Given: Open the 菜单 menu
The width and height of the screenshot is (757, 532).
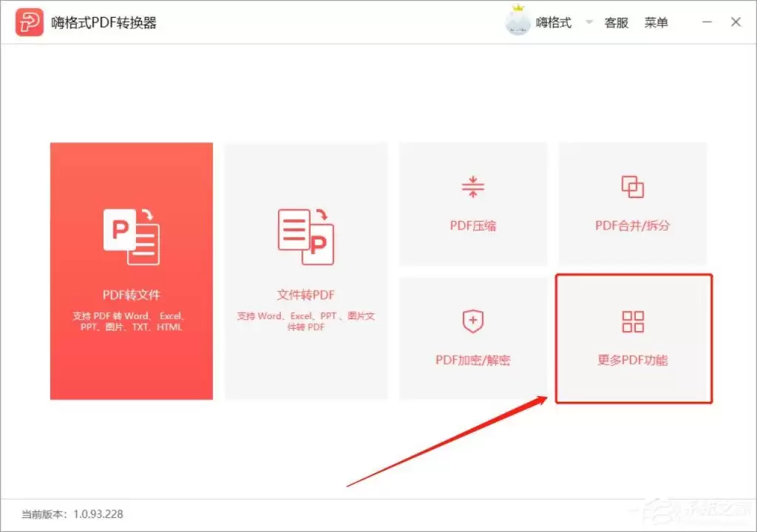Looking at the screenshot, I should pyautogui.click(x=656, y=23).
